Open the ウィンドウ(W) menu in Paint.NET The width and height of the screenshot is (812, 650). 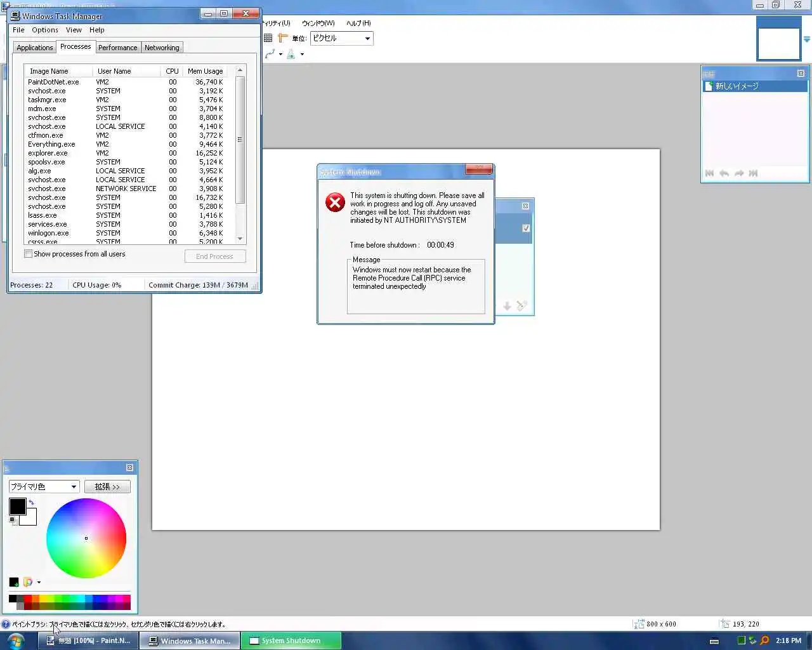pyautogui.click(x=318, y=23)
